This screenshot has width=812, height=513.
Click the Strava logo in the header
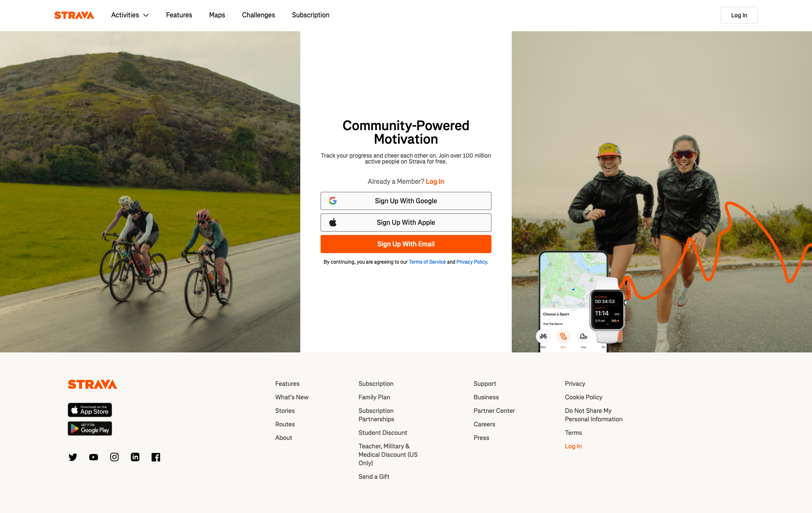74,15
